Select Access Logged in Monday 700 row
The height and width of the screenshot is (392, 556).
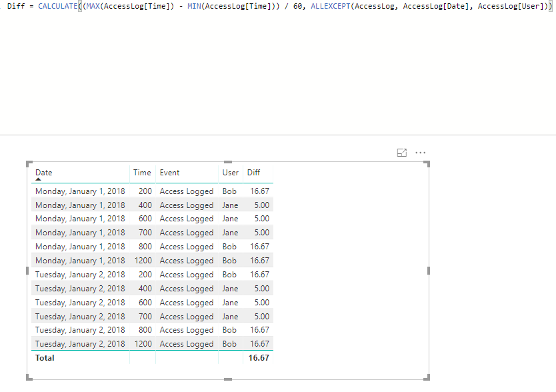[x=187, y=233]
